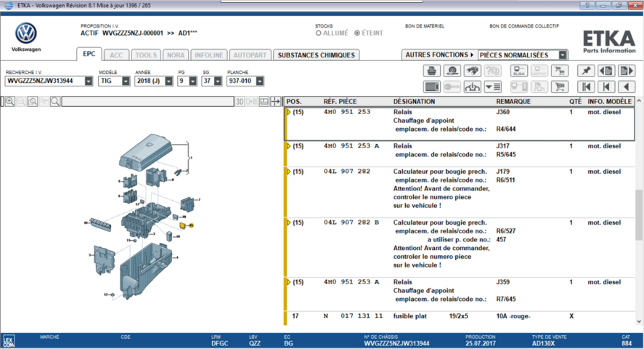Open the ANNÉE 2018 (J) dropdown
The width and height of the screenshot is (644, 349).
coord(168,81)
